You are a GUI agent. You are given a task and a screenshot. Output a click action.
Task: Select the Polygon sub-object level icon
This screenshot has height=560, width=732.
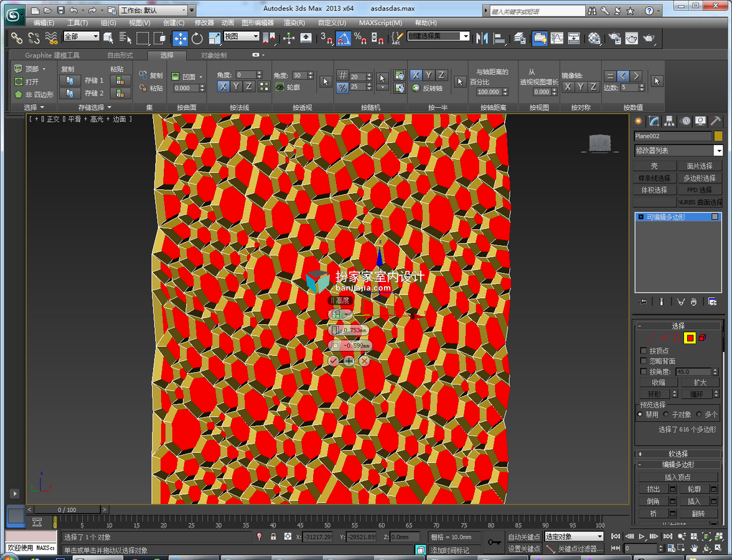[x=690, y=338]
